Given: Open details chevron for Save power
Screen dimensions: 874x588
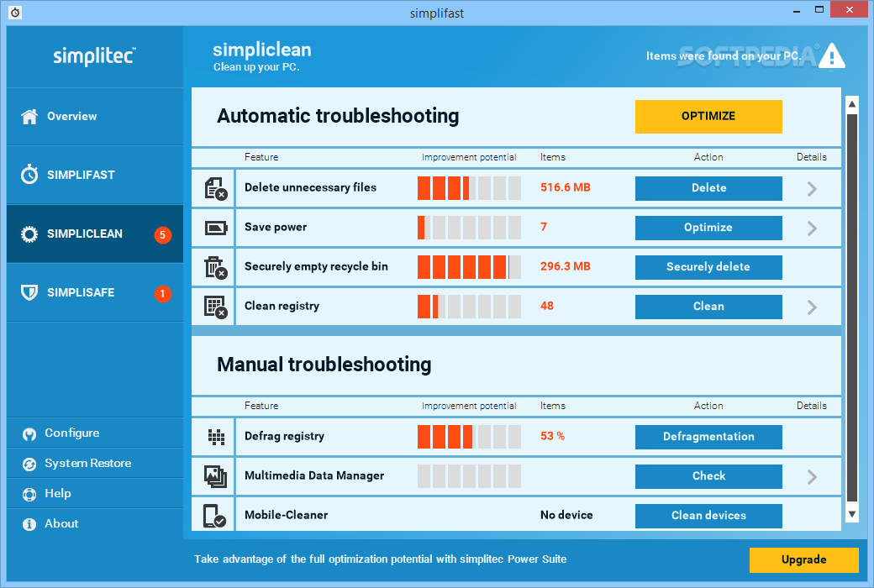Looking at the screenshot, I should click(x=812, y=228).
